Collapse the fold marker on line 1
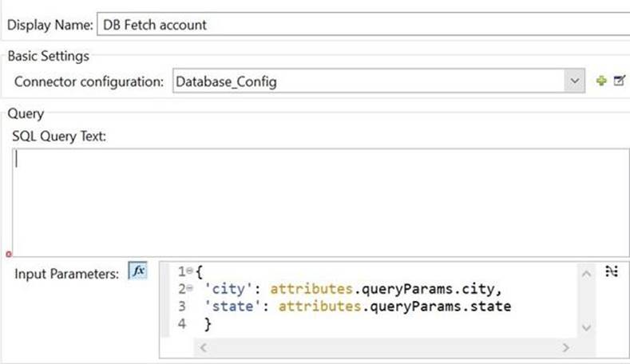Image resolution: width=630 pixels, height=364 pixels. point(188,273)
